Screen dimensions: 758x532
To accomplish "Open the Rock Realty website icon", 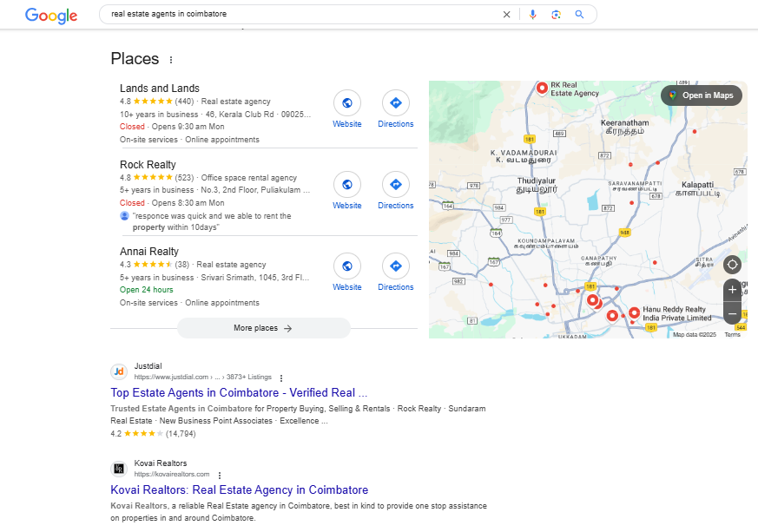I will pyautogui.click(x=347, y=185).
